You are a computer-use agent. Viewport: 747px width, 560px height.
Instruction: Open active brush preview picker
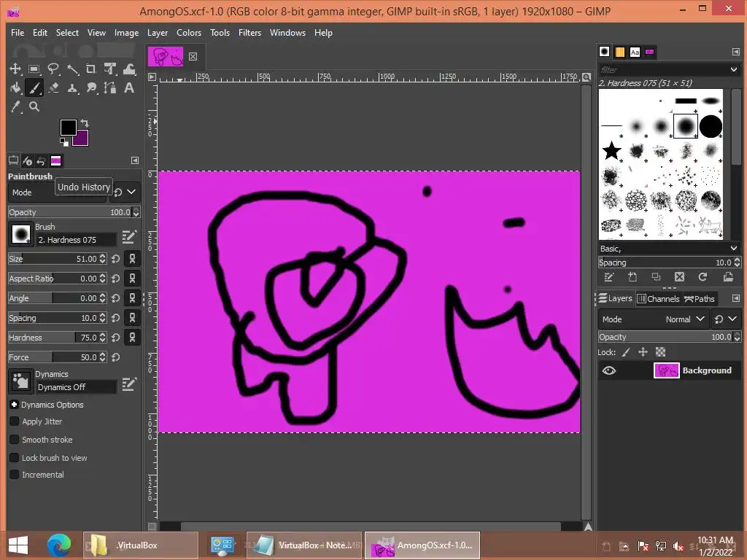[21, 234]
